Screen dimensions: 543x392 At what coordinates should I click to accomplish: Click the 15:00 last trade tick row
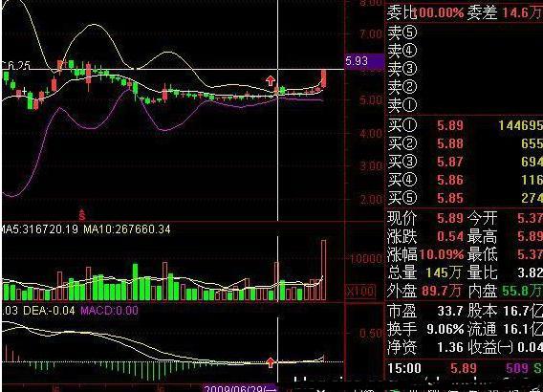click(465, 368)
